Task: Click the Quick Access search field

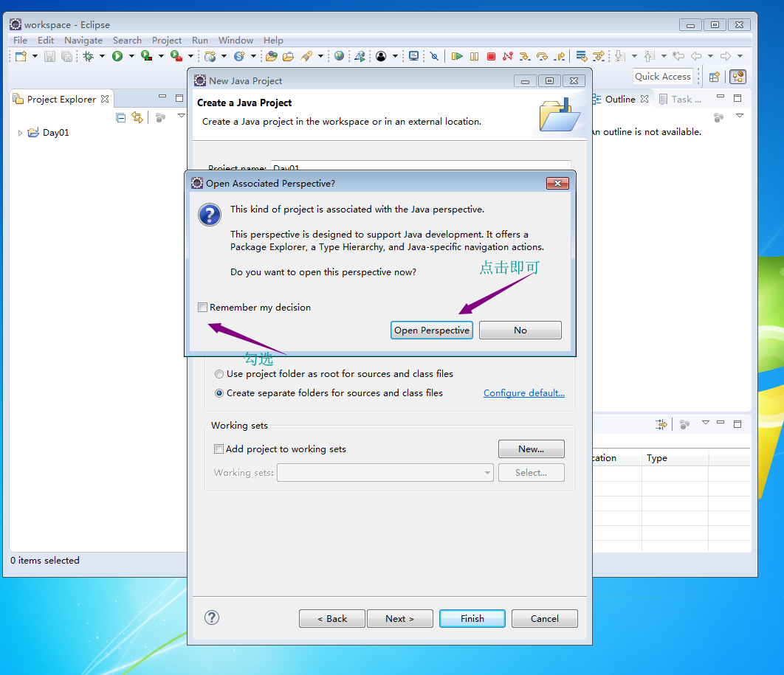Action: coord(662,77)
